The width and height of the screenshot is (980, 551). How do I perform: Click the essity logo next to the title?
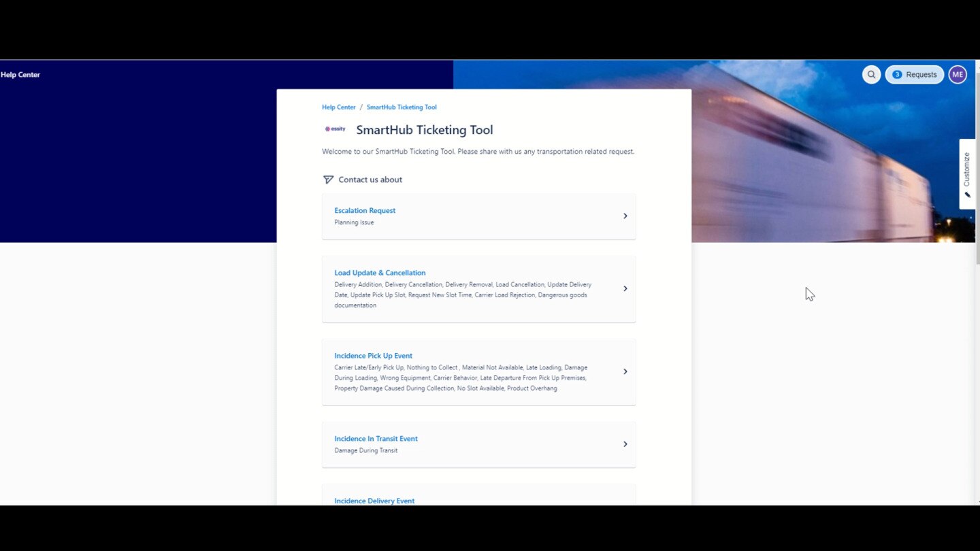coord(335,129)
